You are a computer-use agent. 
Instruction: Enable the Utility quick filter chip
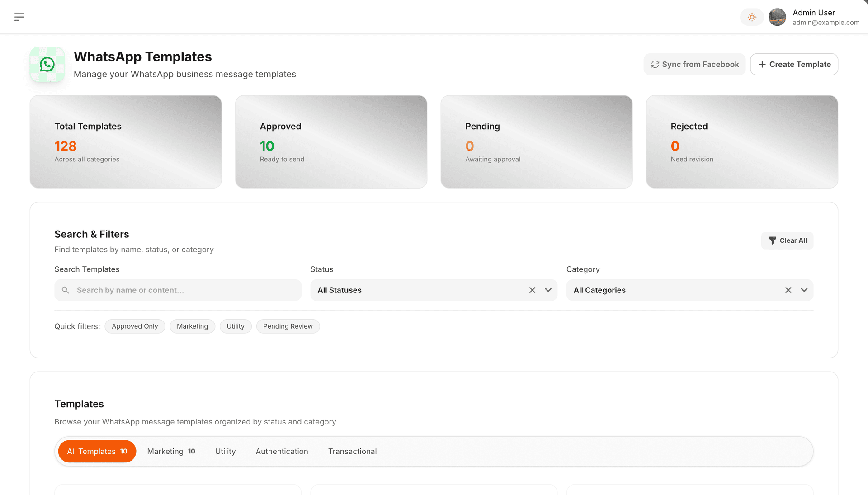(236, 326)
